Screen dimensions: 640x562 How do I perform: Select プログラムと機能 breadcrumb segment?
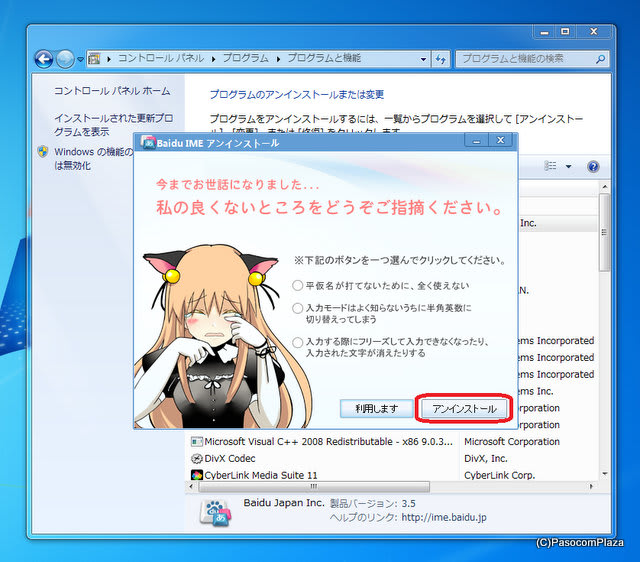point(324,58)
